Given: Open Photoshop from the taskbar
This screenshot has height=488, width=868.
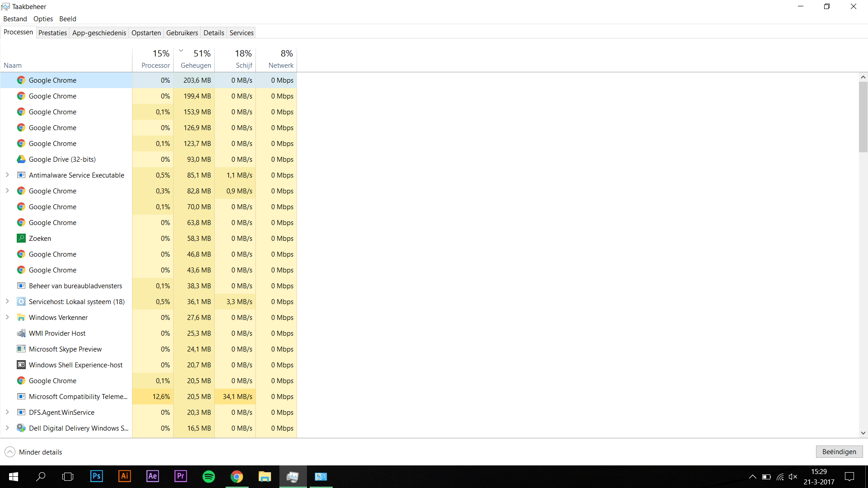Looking at the screenshot, I should tap(96, 476).
